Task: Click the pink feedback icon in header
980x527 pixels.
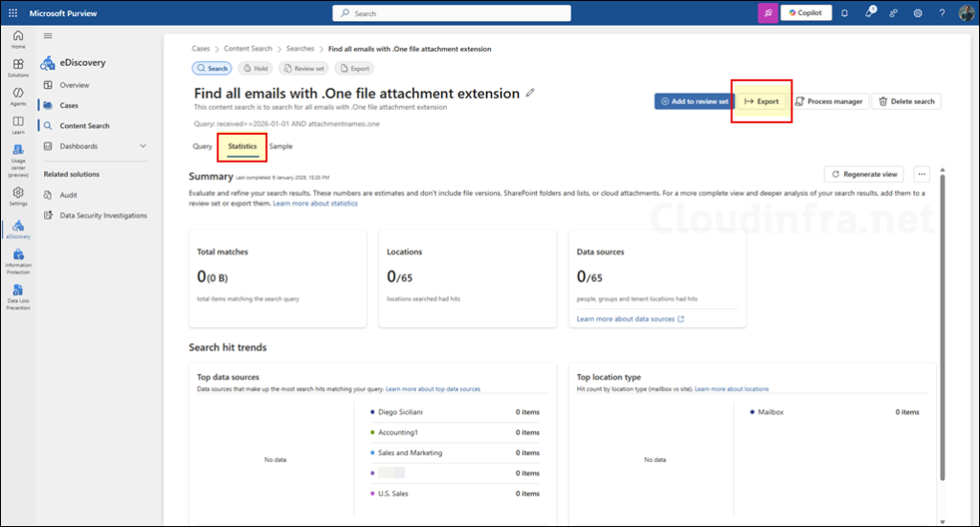Action: click(x=768, y=13)
